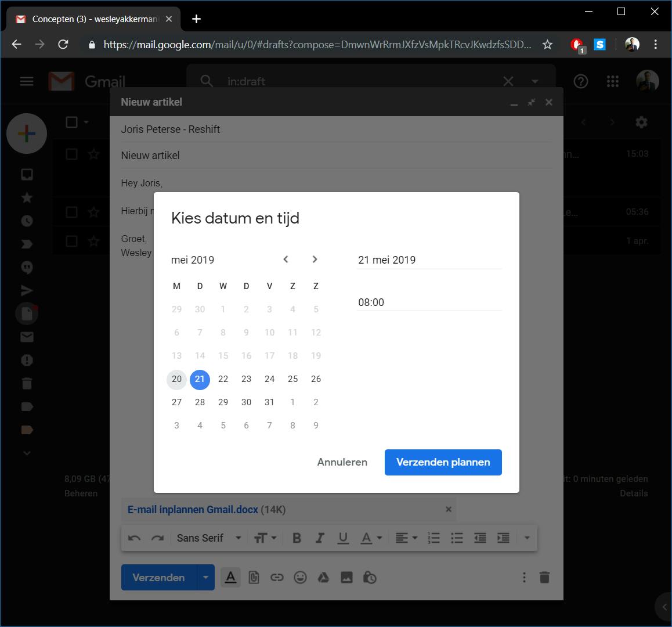Image resolution: width=672 pixels, height=627 pixels.
Task: Choose the highlighted day 21
Action: [200, 379]
